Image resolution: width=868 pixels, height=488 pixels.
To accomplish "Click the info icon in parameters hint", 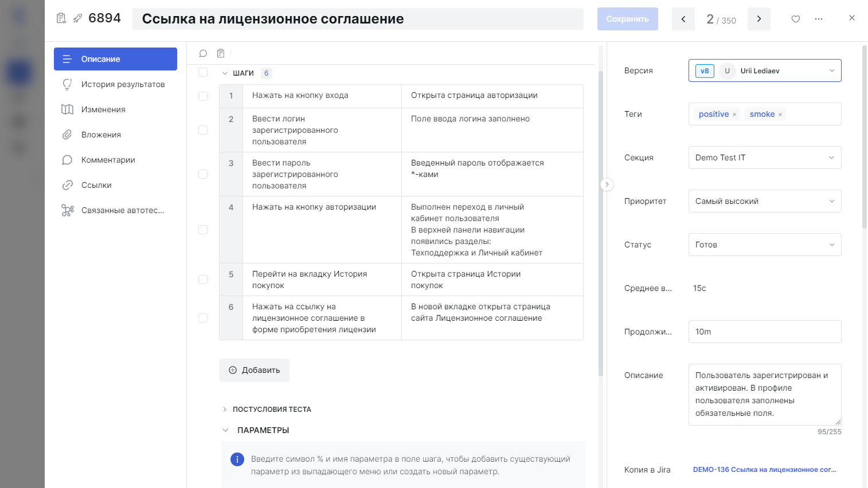I will click(237, 459).
